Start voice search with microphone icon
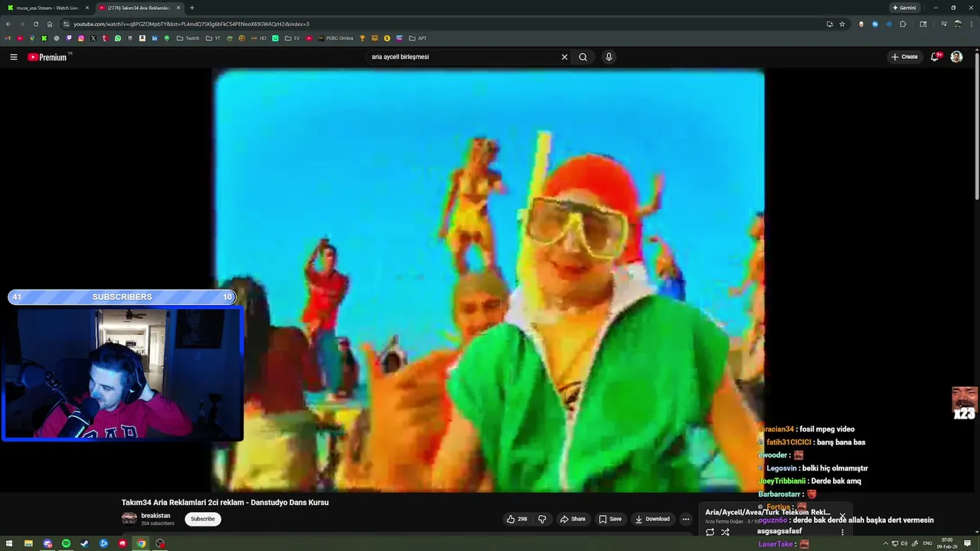 point(609,57)
